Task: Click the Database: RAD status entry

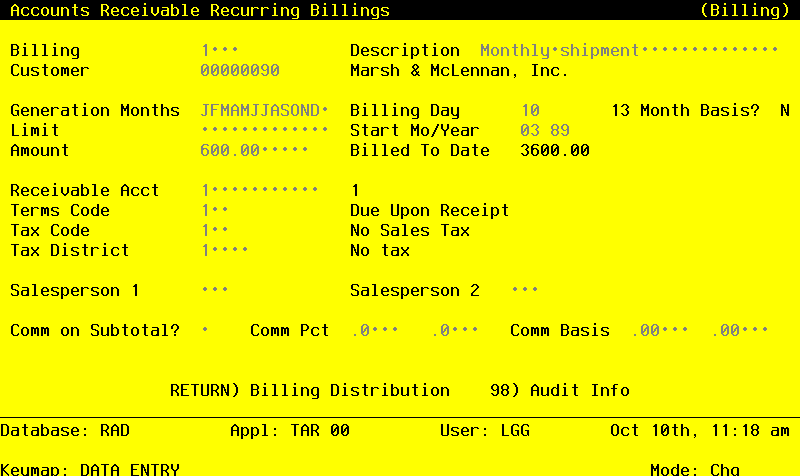Action: (x=65, y=430)
